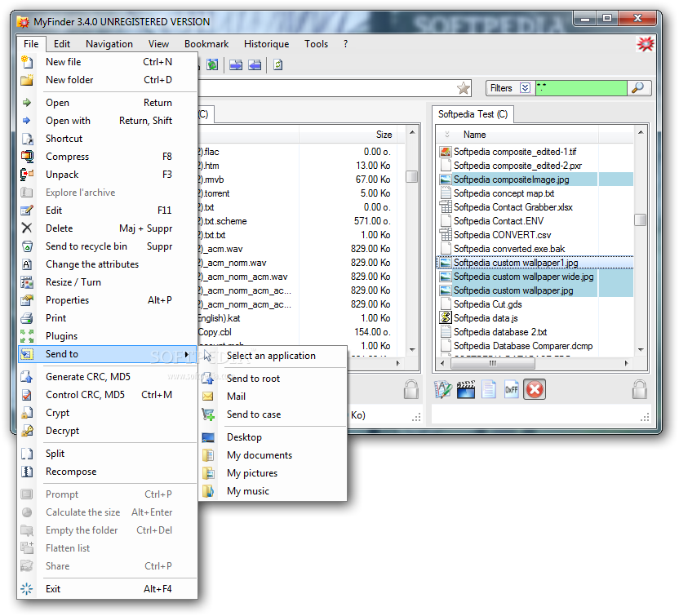Click the green panel icon in the toolbar
The height and width of the screenshot is (616, 679).
click(x=212, y=65)
